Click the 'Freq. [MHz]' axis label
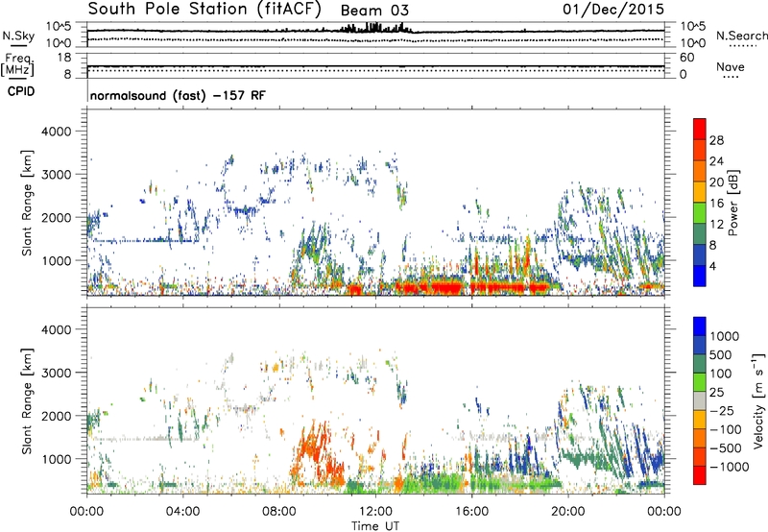 [x=18, y=64]
